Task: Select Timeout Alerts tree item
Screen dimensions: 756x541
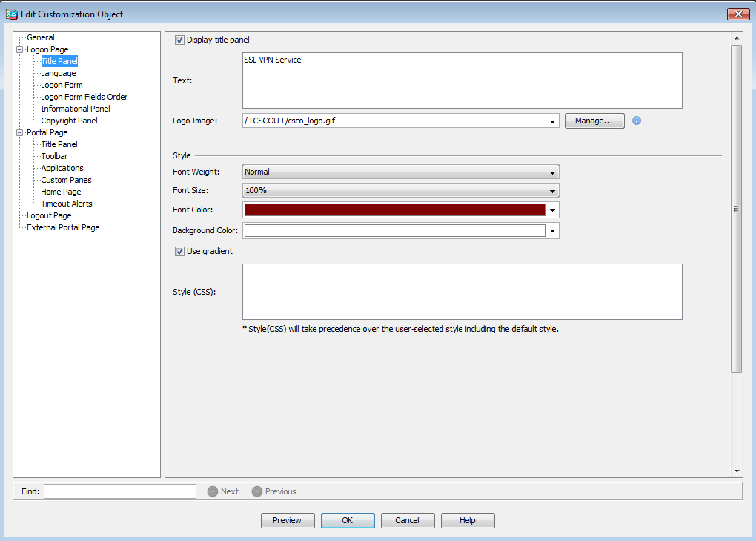Action: (x=66, y=204)
